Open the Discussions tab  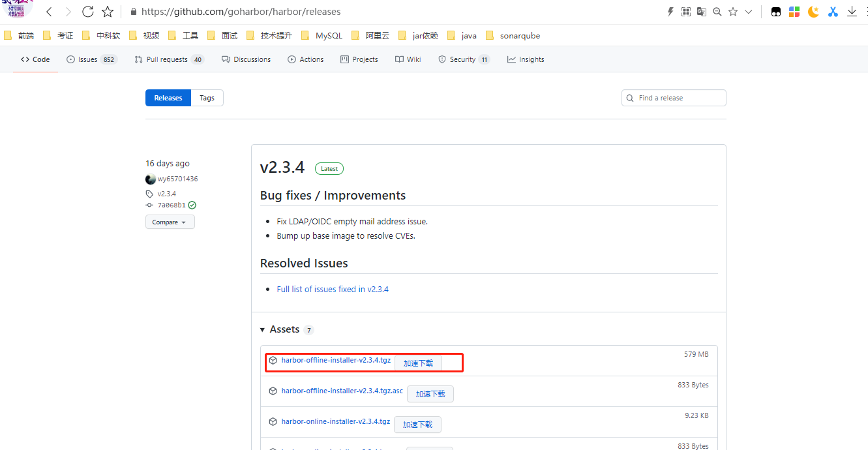pyautogui.click(x=246, y=59)
